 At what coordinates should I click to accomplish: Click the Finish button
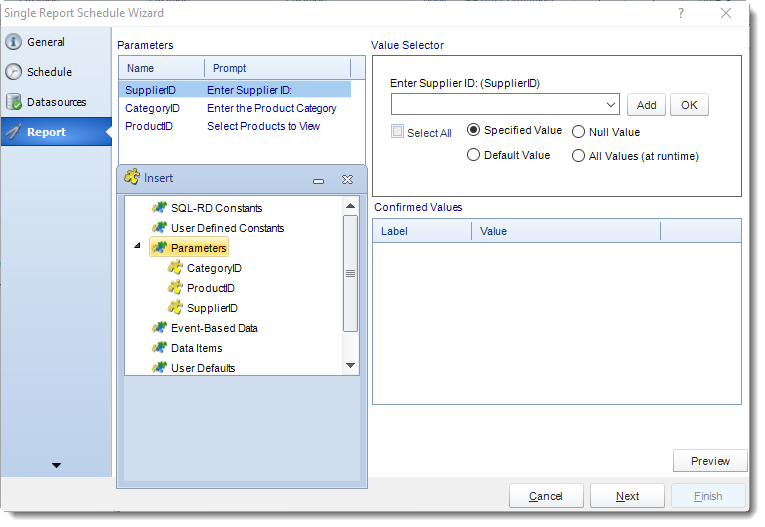[x=708, y=496]
